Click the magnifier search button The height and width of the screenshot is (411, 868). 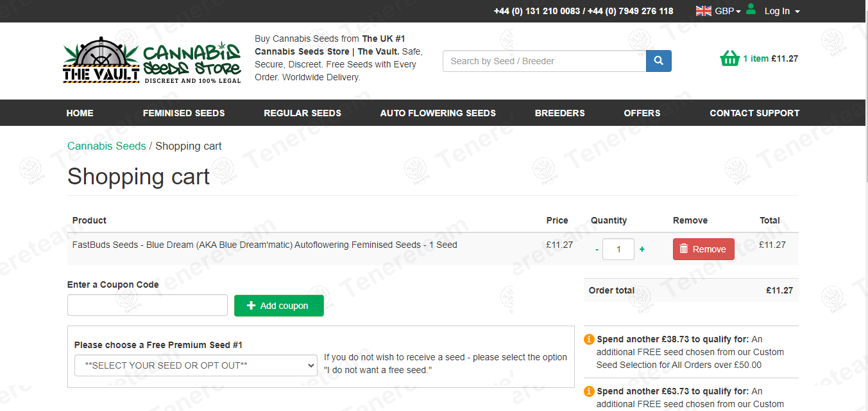[x=658, y=61]
